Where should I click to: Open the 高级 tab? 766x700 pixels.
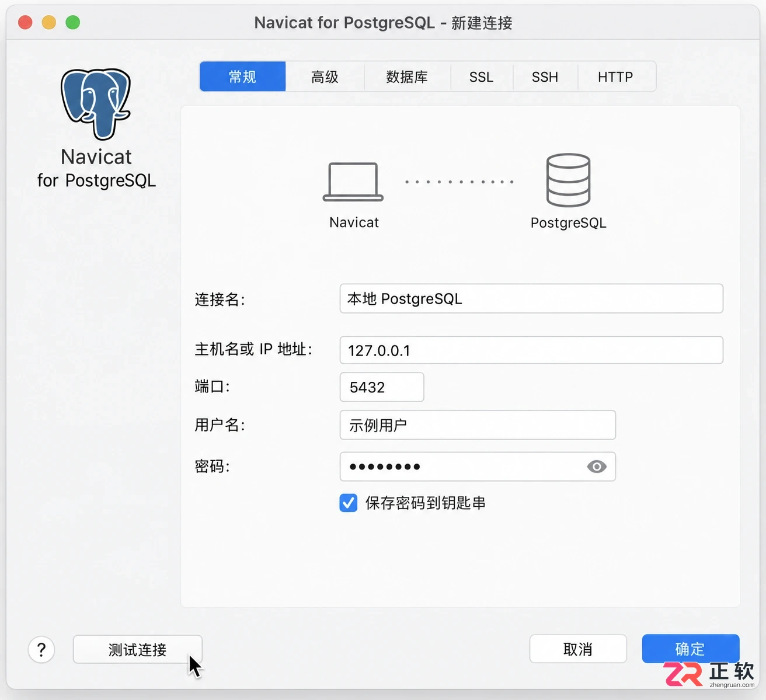(325, 76)
